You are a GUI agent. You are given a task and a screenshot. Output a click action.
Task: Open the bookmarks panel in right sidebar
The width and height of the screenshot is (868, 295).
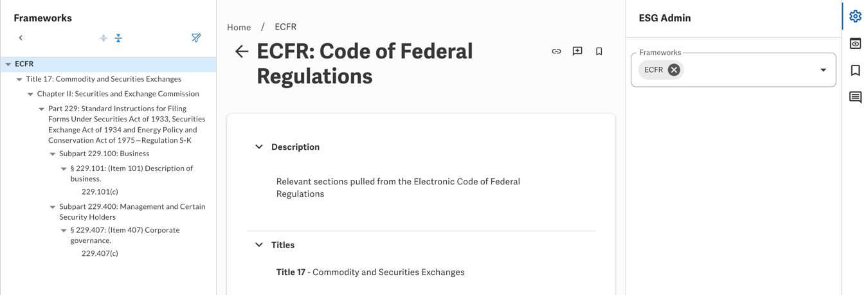tap(855, 70)
